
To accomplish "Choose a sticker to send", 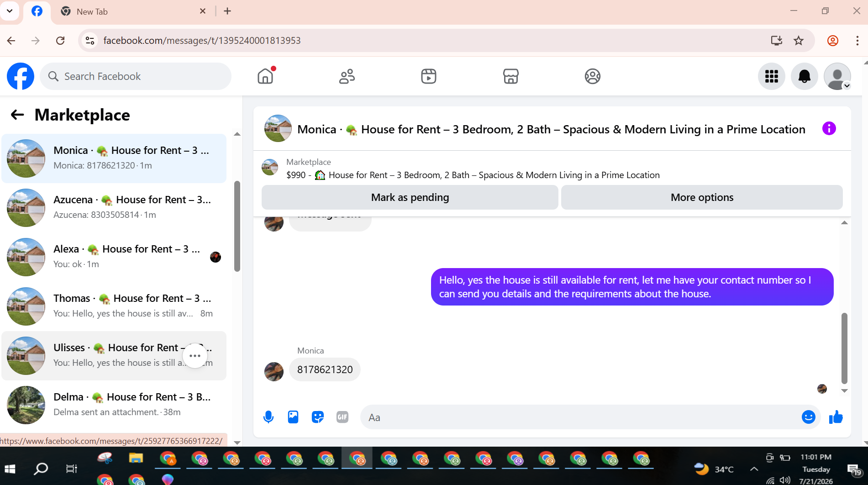I will click(x=318, y=417).
